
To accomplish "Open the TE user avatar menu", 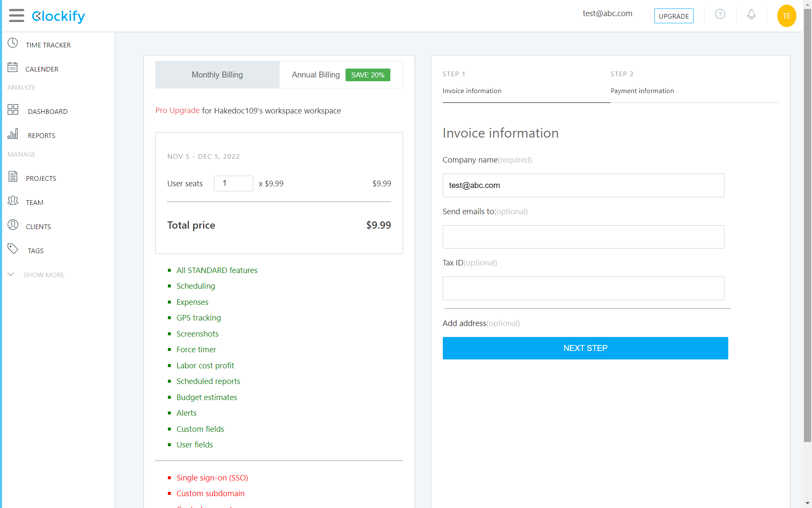I will [x=786, y=16].
